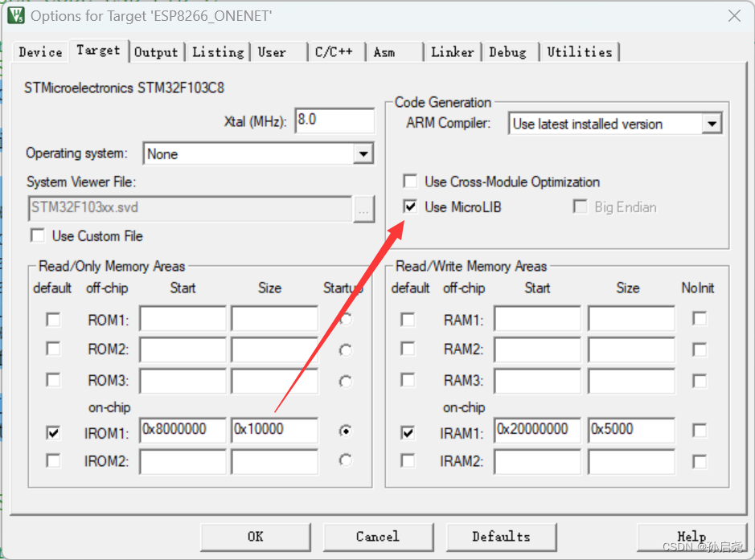Enable NoInit for RAM1
Viewport: 755px width, 560px height.
coord(700,318)
